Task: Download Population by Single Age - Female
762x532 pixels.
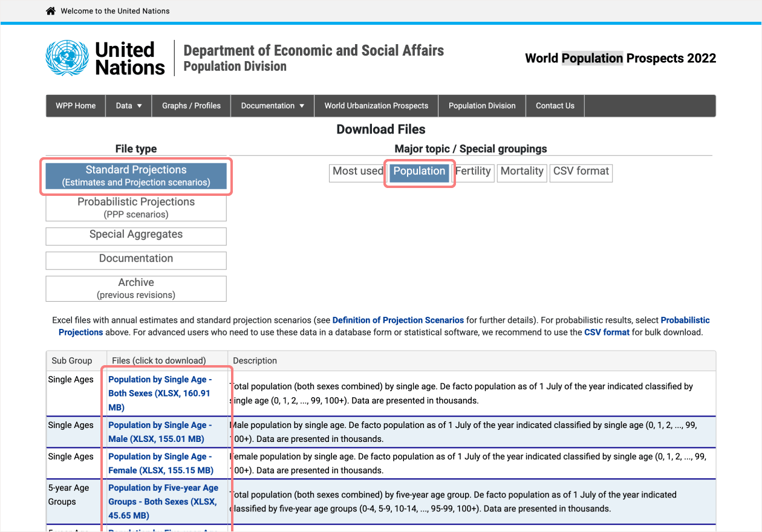Action: [161, 464]
